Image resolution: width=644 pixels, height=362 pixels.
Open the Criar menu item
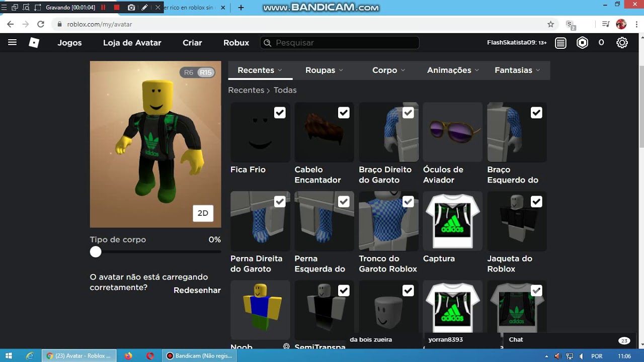(x=192, y=43)
